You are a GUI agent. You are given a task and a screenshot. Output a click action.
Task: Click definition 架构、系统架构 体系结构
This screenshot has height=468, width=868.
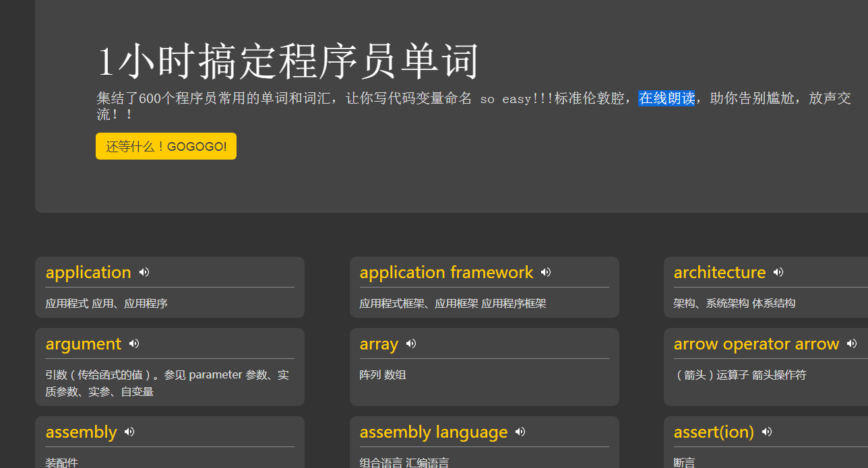coord(735,304)
